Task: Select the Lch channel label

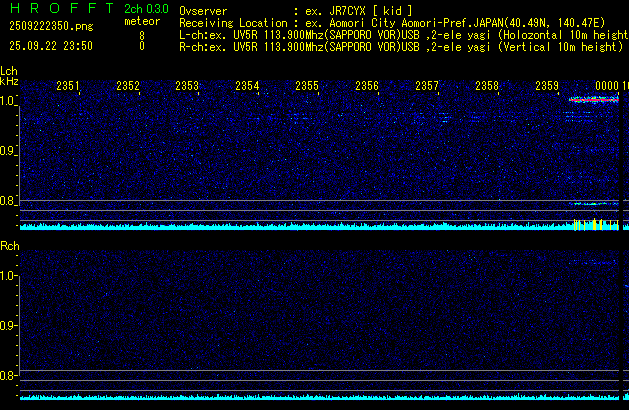Action: [9, 72]
